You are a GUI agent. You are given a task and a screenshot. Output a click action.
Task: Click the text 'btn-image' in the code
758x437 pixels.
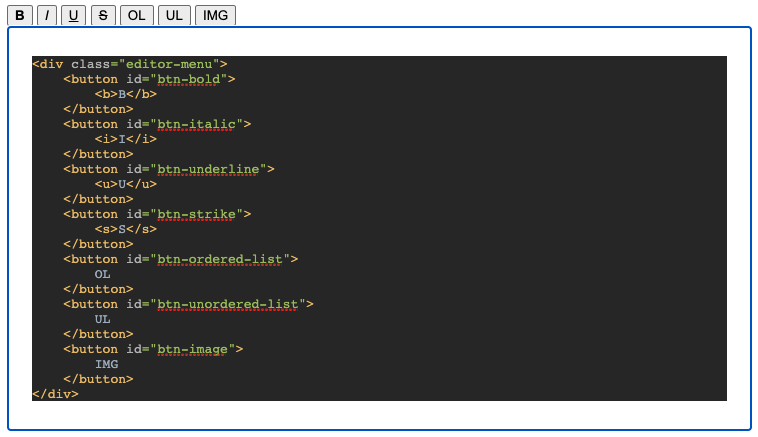[192, 349]
